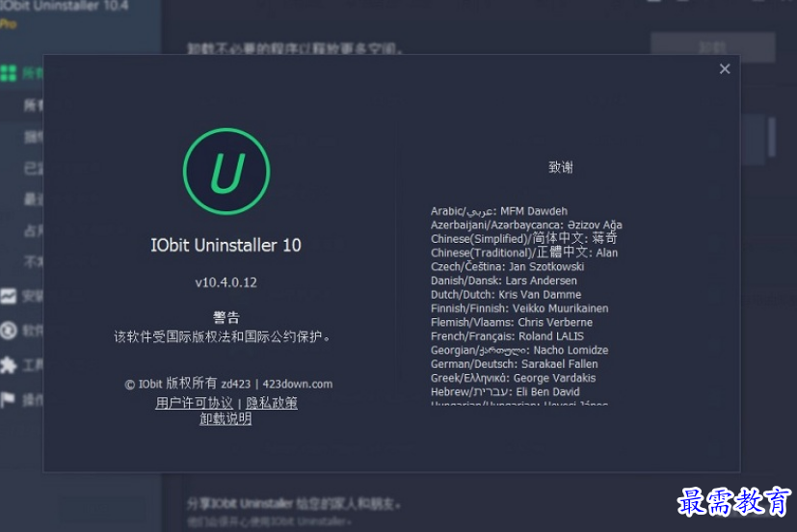Image resolution: width=797 pixels, height=532 pixels.
Task: Click the chart monitor icon in sidebar
Action: (8, 296)
